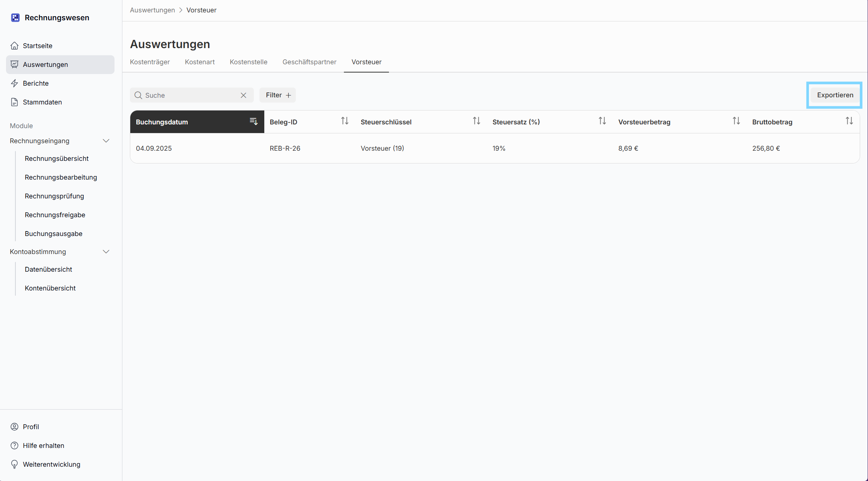Click the Hilfe erhalten question mark icon
The height and width of the screenshot is (481, 868).
[x=14, y=445]
